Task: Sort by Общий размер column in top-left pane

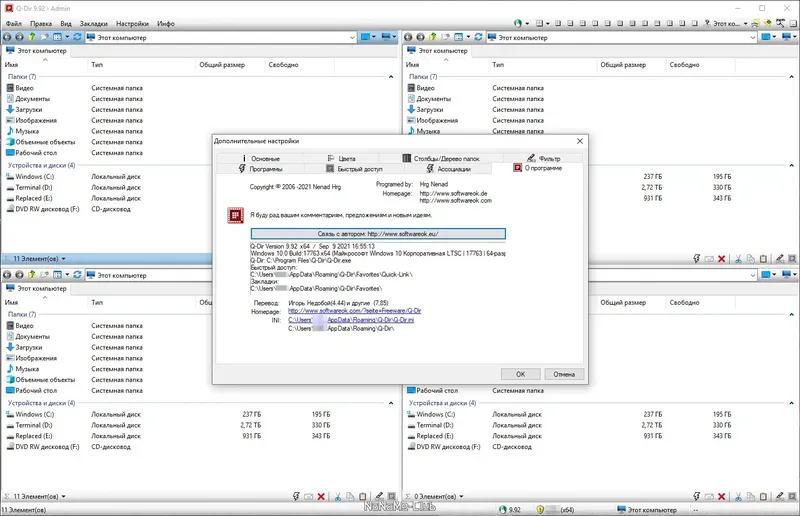Action: (230, 65)
